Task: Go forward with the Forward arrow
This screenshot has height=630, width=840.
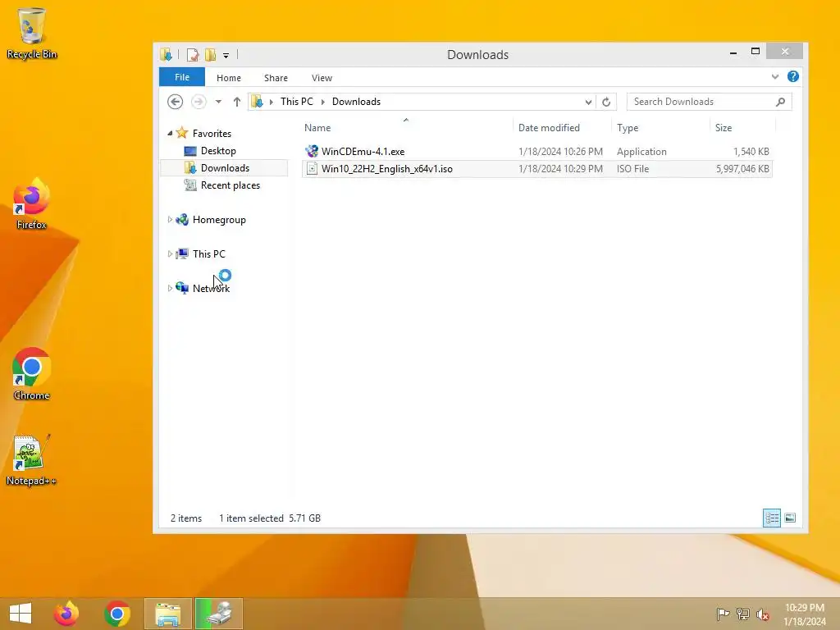Action: [199, 102]
